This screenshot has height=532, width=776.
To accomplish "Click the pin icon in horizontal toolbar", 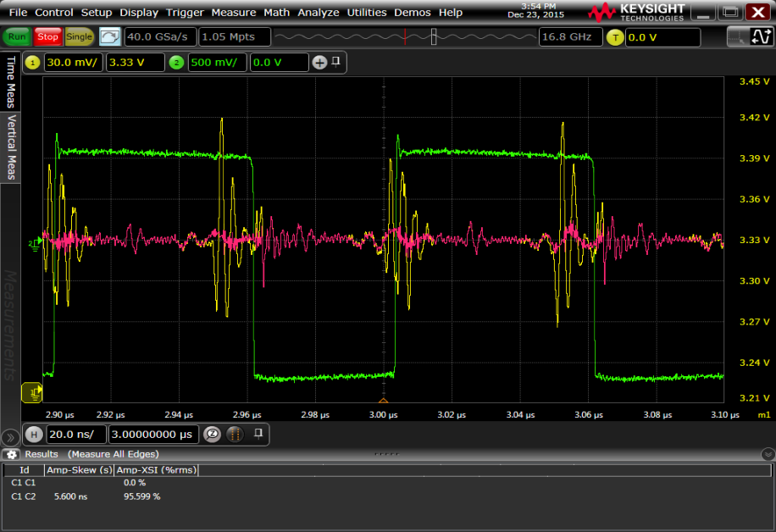I will pos(258,434).
